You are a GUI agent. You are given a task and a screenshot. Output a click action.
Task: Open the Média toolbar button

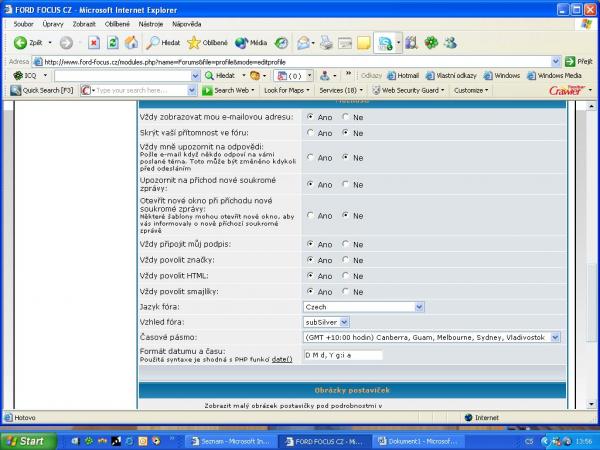(251, 43)
